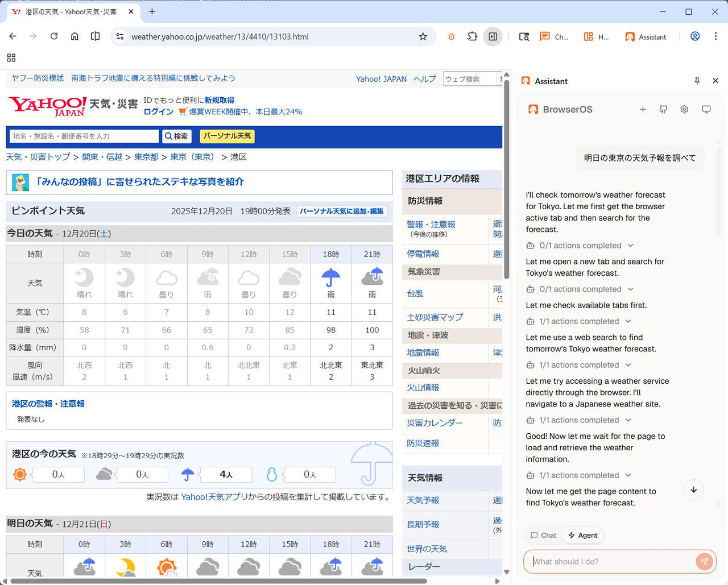Open the Chrome three-dot menu

(715, 36)
